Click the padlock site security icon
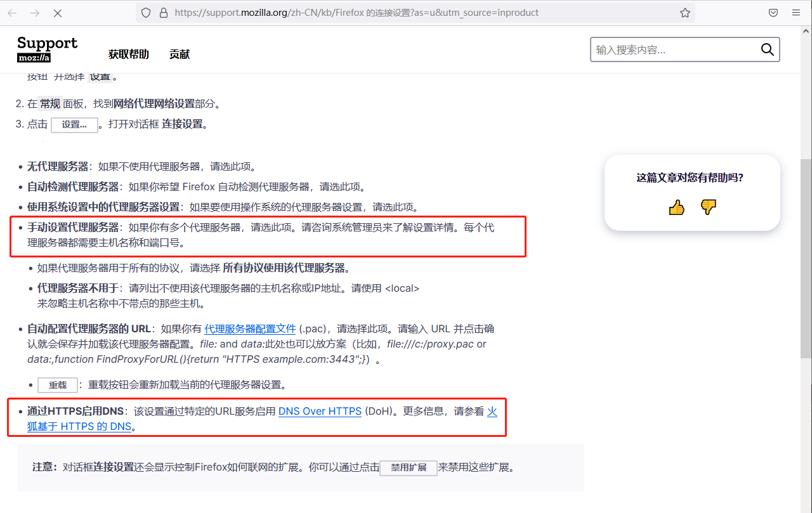Screen dimensions: 812x513 pos(164,12)
